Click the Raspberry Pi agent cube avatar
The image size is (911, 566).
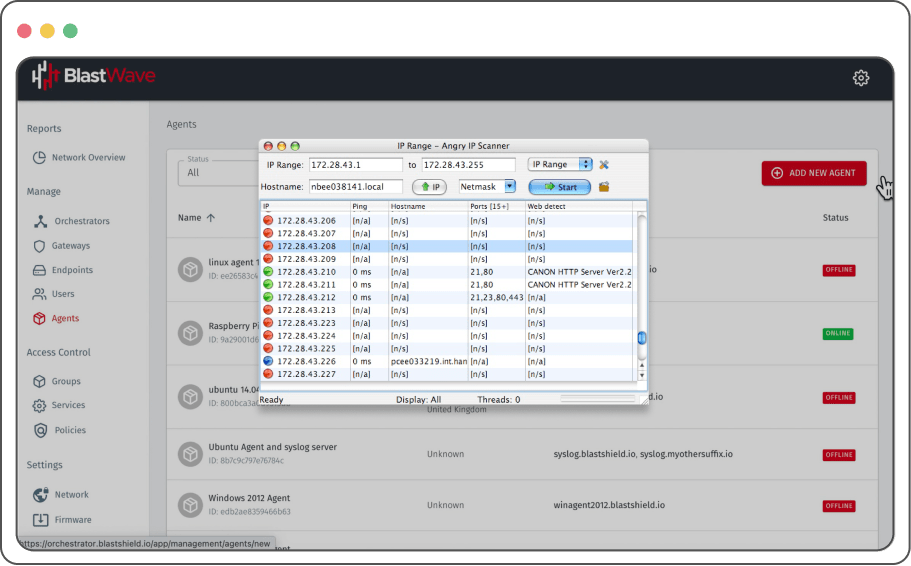point(190,334)
